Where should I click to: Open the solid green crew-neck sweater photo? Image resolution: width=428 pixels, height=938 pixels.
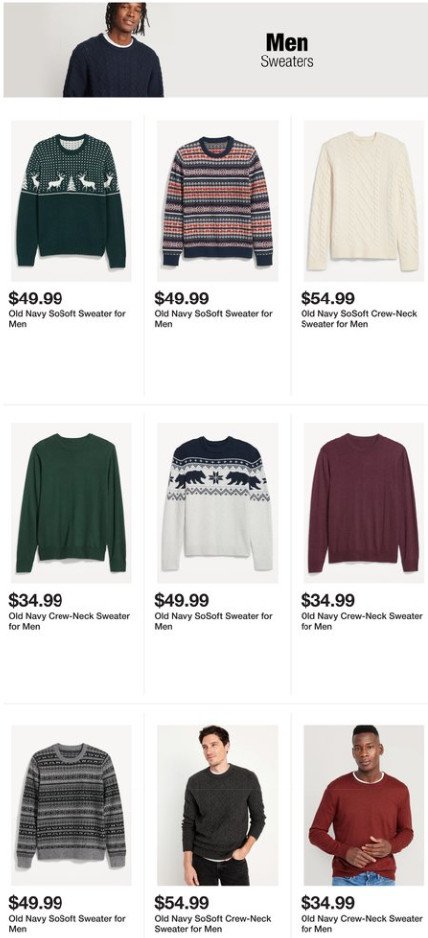tap(71, 503)
